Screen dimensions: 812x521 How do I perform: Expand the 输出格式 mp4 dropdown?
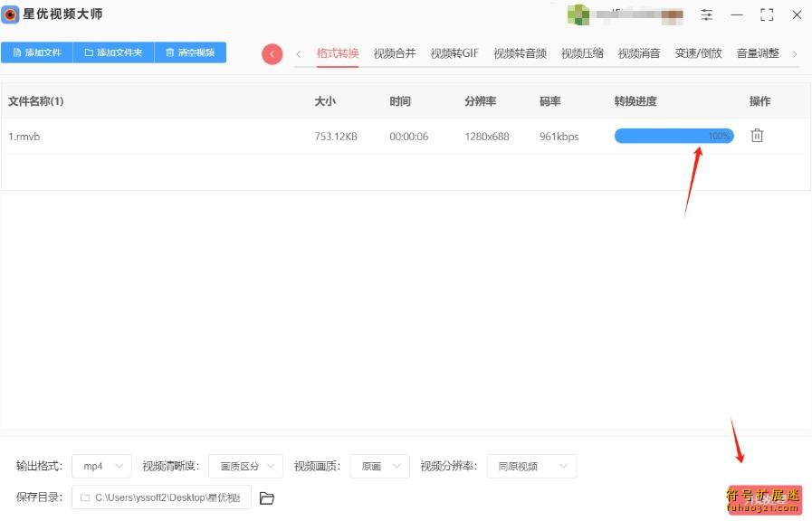(x=101, y=467)
